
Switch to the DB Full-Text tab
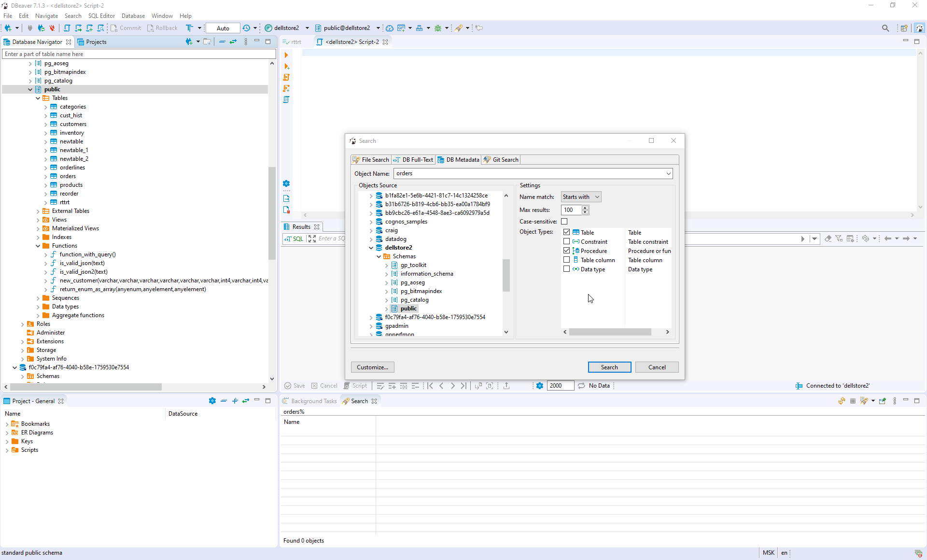[413, 159]
